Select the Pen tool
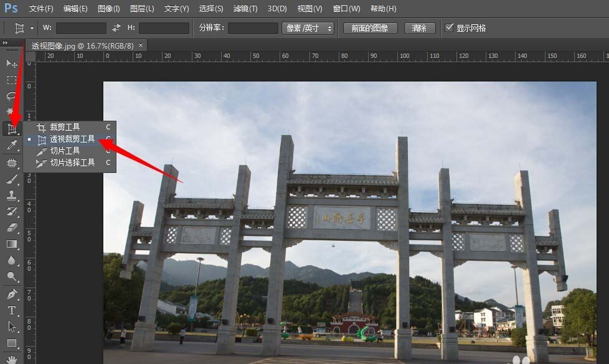The image size is (609, 364). pos(12,294)
